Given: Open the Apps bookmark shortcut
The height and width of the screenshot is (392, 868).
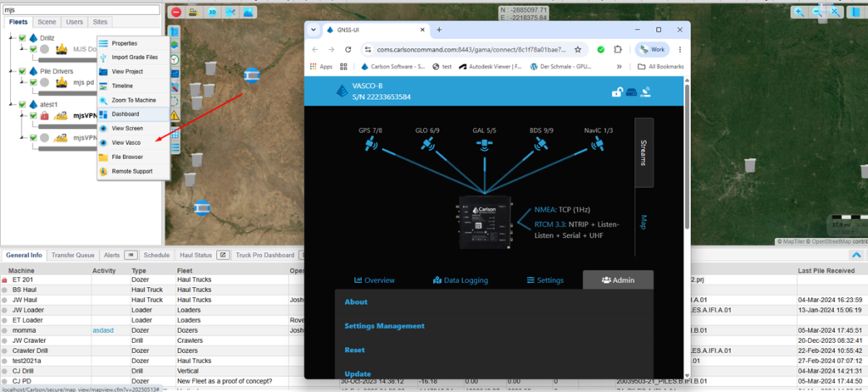Looking at the screenshot, I should click(320, 66).
